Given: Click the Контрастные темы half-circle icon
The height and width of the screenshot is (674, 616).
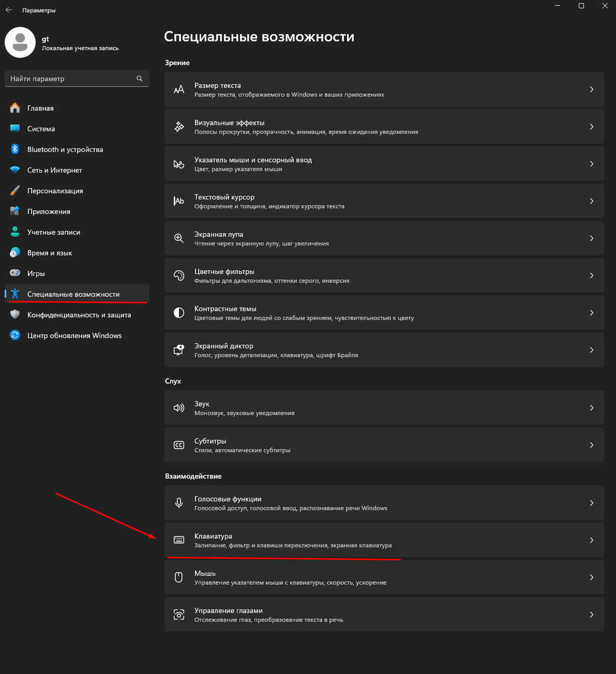Looking at the screenshot, I should click(179, 313).
